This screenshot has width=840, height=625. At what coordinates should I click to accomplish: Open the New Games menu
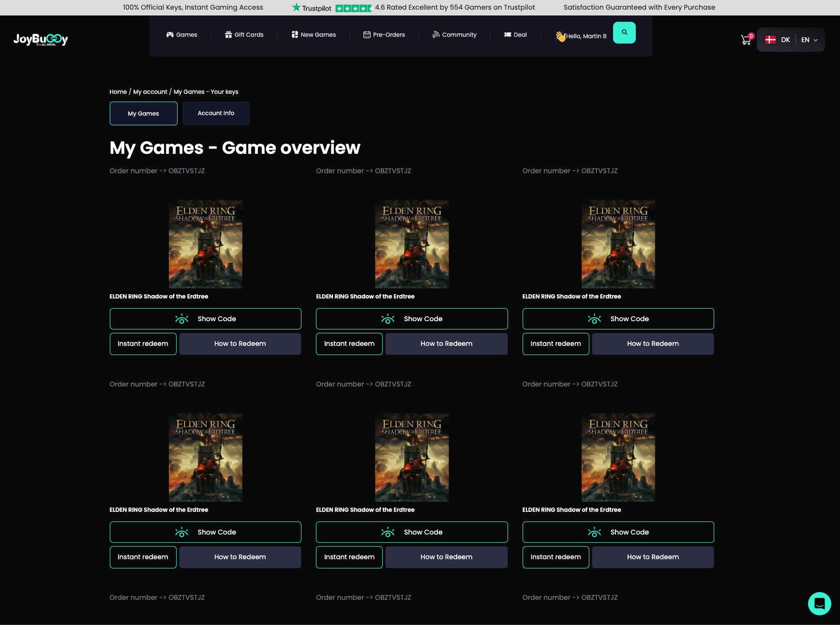[314, 35]
